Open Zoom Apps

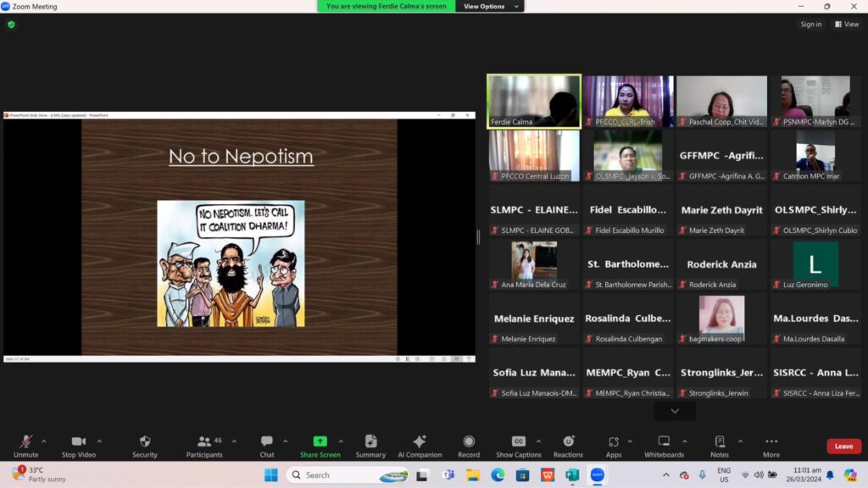(614, 446)
